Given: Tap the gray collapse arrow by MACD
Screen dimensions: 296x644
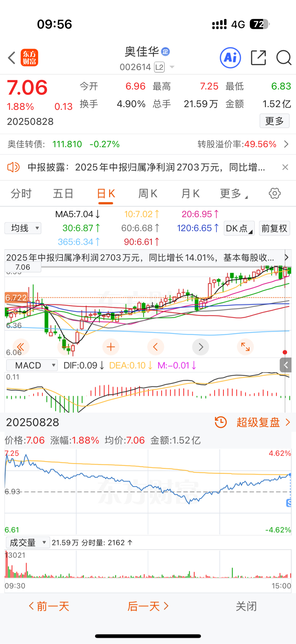Looking at the screenshot, I should [x=286, y=365].
